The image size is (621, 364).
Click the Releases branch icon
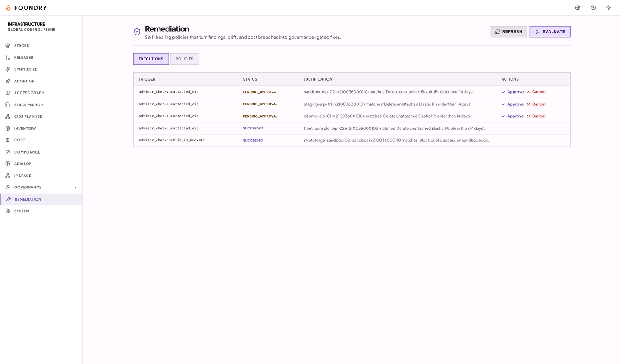[x=8, y=57]
